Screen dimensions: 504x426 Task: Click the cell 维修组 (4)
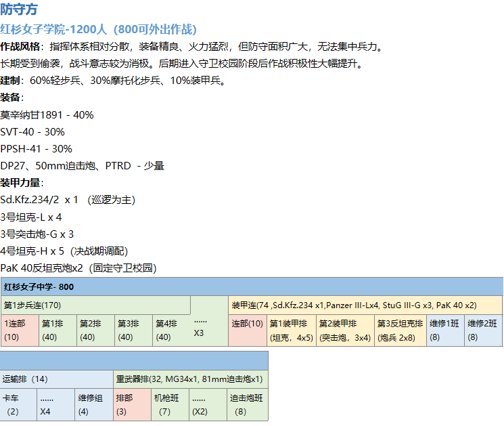pos(94,405)
